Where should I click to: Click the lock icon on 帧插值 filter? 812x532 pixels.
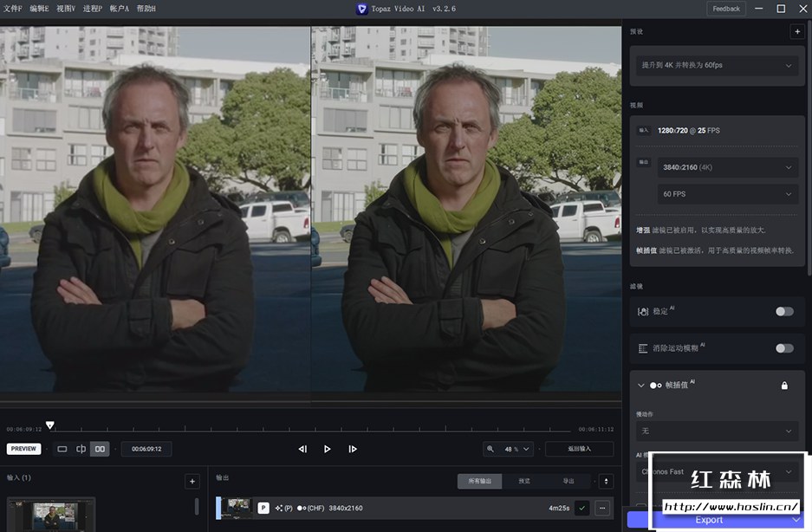784,386
